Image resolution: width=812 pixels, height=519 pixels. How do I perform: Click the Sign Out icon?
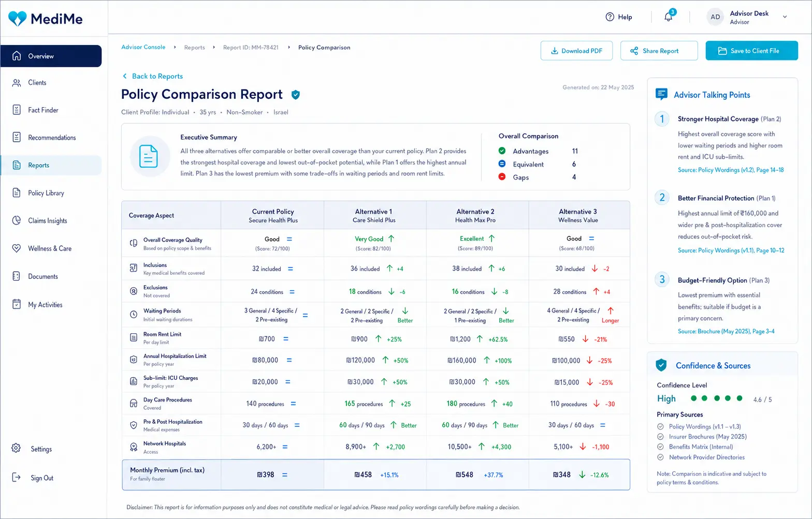17,478
